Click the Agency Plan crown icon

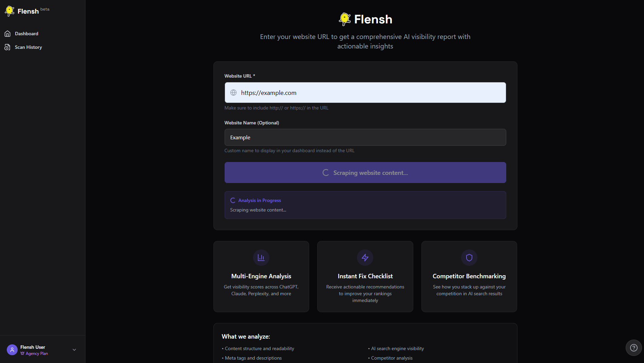pyautogui.click(x=22, y=354)
